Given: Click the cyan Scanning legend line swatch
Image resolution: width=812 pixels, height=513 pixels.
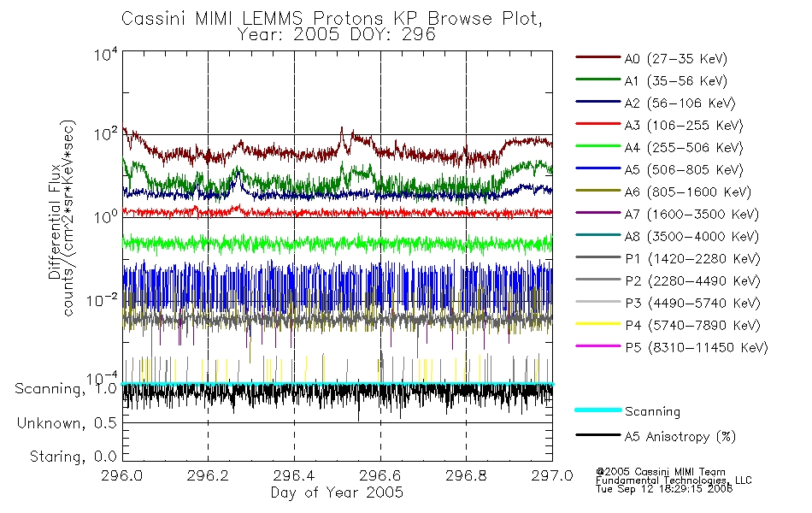Looking at the screenshot, I should [598, 410].
